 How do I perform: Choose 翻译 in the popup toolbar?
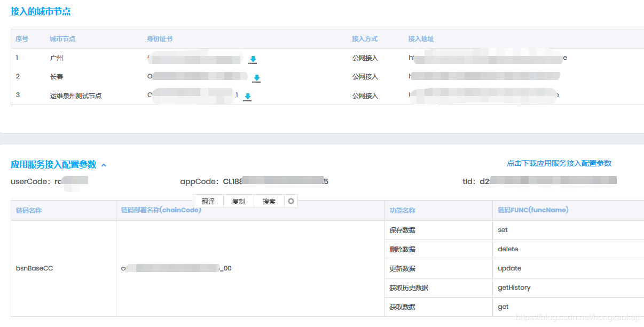[x=208, y=201]
